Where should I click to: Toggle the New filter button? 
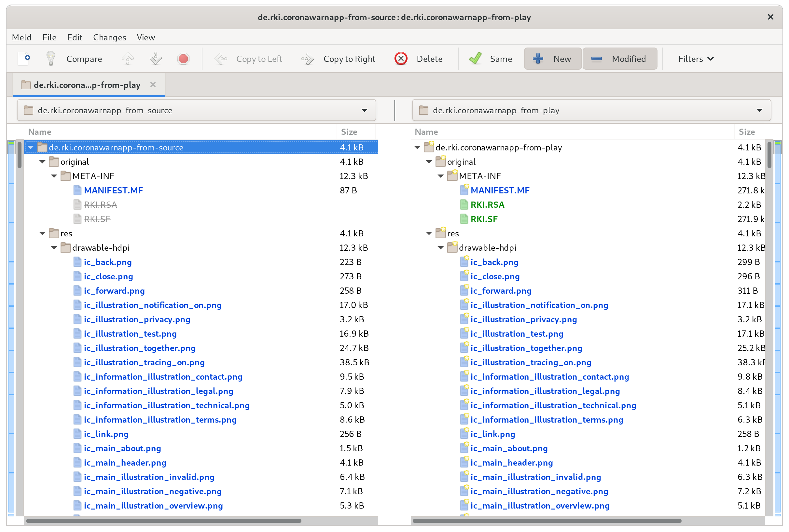click(553, 59)
